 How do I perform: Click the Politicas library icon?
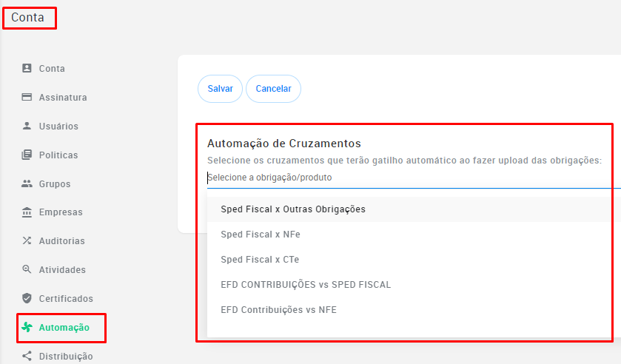[x=27, y=155]
